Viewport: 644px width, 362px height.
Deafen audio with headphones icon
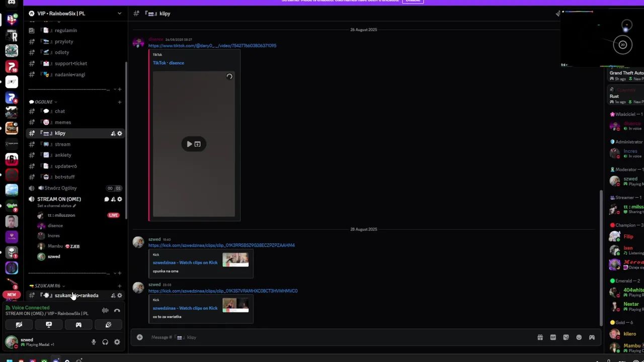(105, 342)
